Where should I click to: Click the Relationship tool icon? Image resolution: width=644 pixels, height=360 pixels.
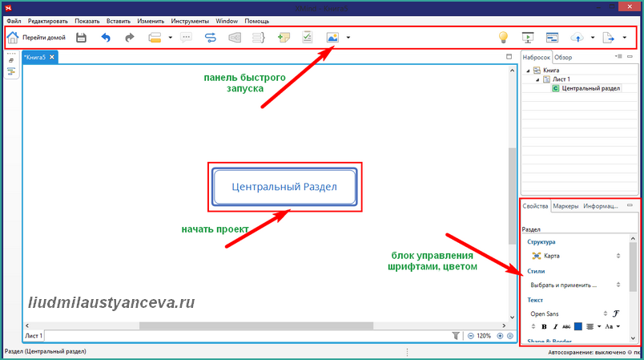[211, 38]
